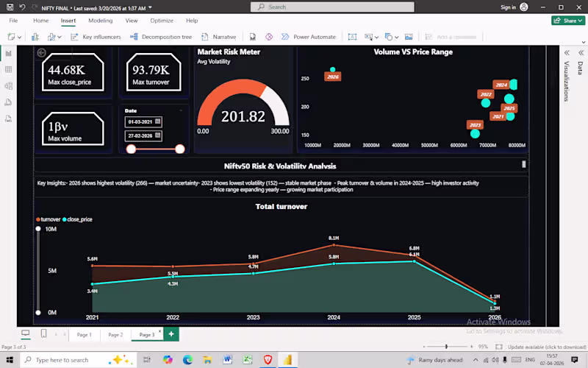Open Microsoft Edge from the taskbar
Screen dimensions: 588x368
[x=187, y=360]
